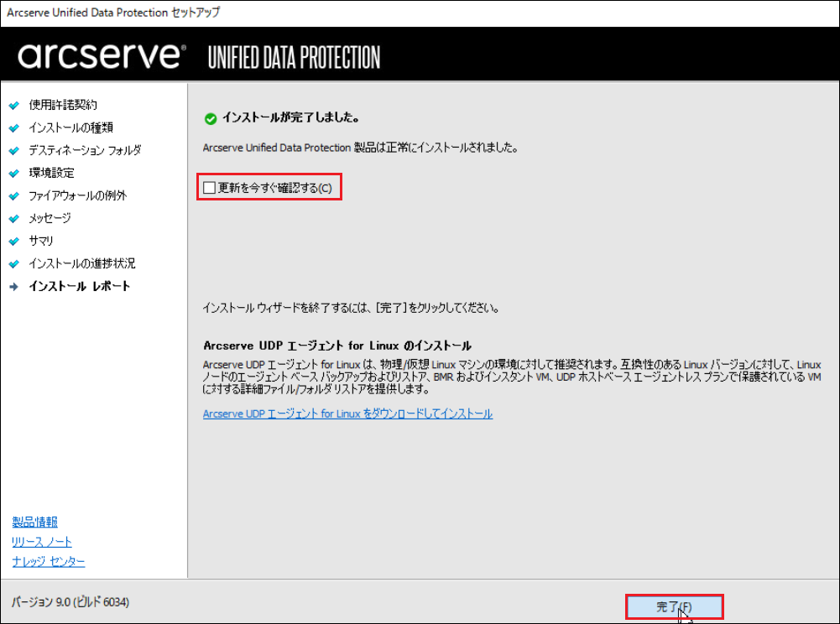Image resolution: width=840 pixels, height=624 pixels.
Task: Click the arcserve logo in the banner
Action: 102,55
